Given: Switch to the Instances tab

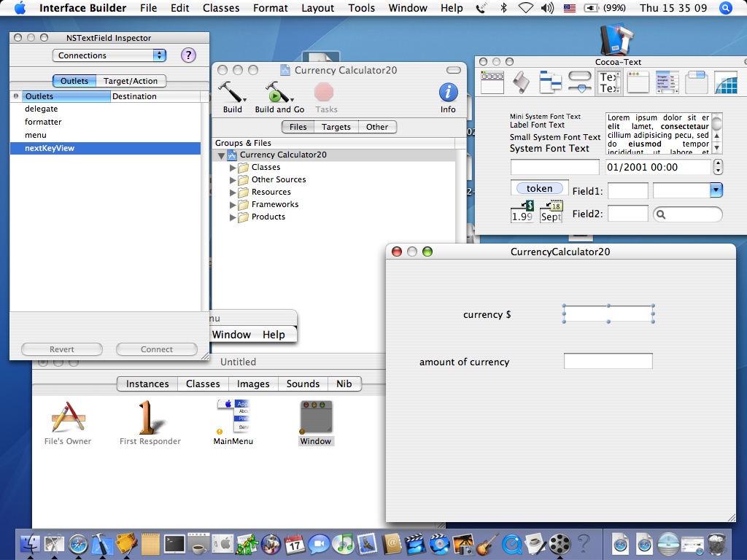Looking at the screenshot, I should click(147, 384).
